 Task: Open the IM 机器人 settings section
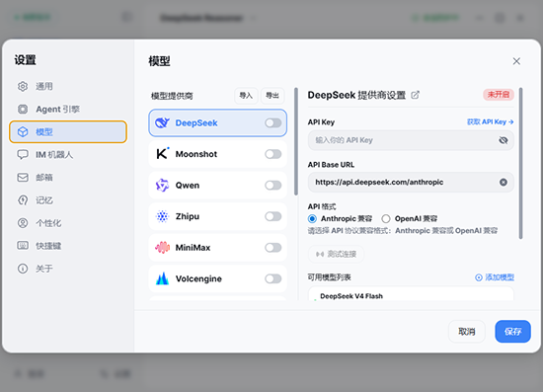68,155
